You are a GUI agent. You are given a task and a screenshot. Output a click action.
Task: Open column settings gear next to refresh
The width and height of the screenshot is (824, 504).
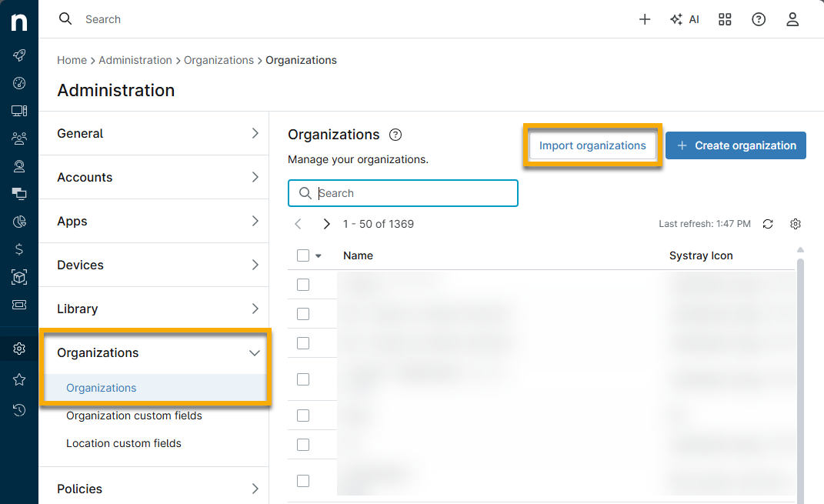click(x=796, y=223)
